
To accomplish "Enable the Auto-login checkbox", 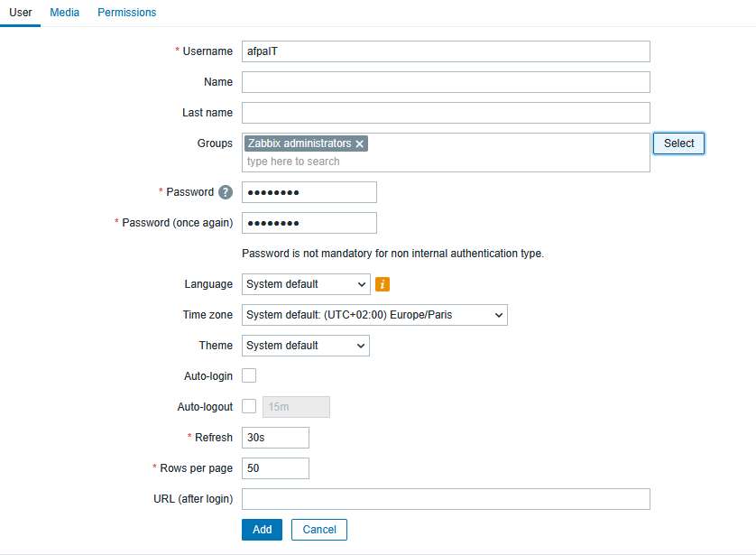I will [x=249, y=375].
